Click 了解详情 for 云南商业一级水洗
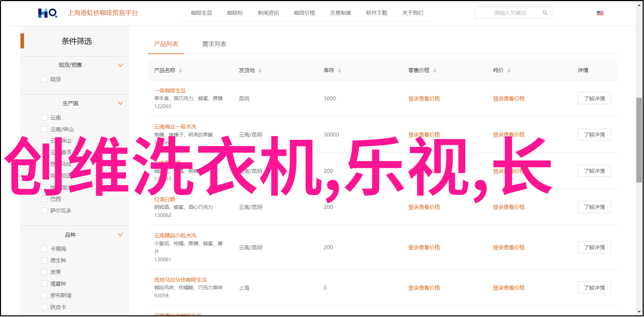644x317 pixels. tap(594, 134)
